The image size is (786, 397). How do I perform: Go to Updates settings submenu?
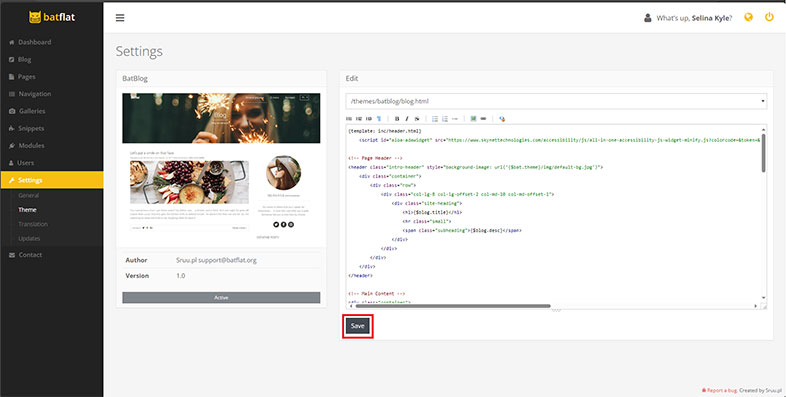(x=29, y=239)
